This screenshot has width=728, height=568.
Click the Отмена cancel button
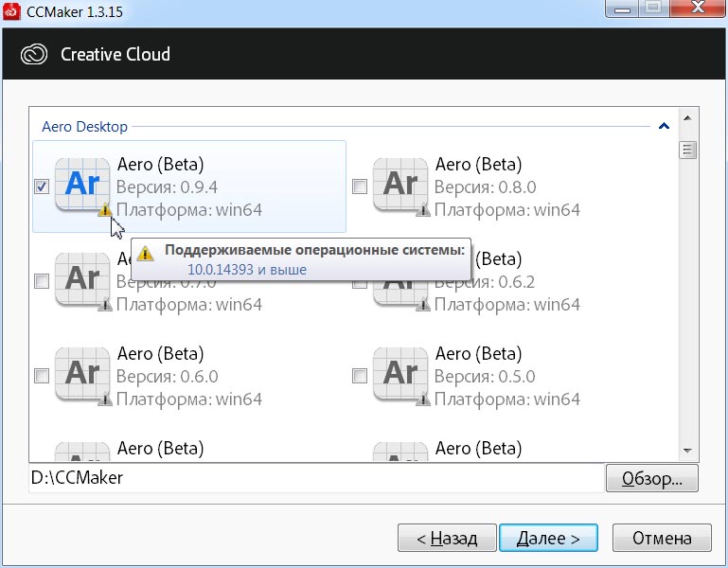[x=662, y=538]
